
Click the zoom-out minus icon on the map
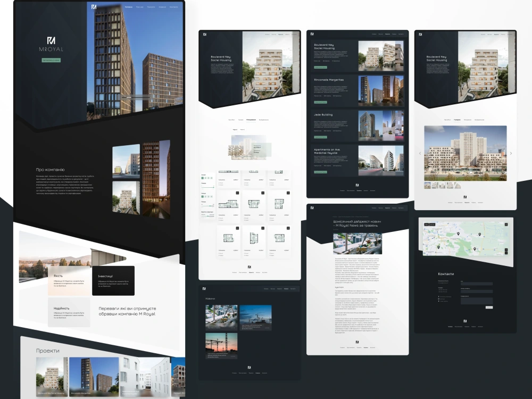coord(506,253)
